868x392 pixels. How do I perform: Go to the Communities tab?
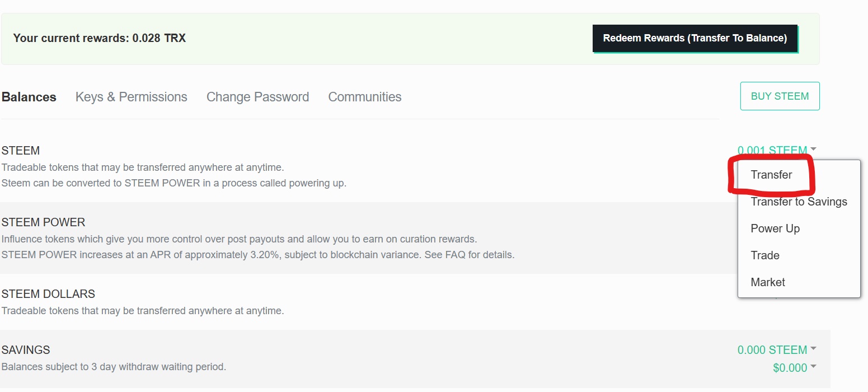pyautogui.click(x=365, y=97)
